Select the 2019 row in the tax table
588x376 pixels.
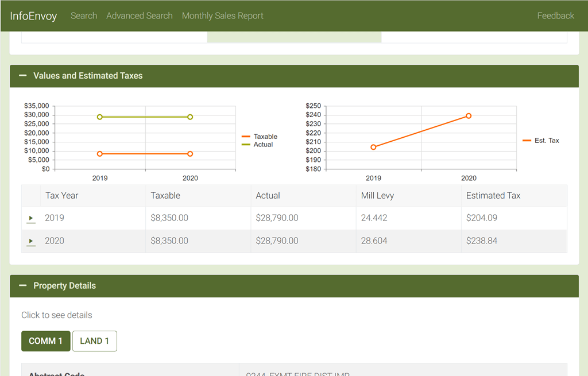pyautogui.click(x=172, y=218)
